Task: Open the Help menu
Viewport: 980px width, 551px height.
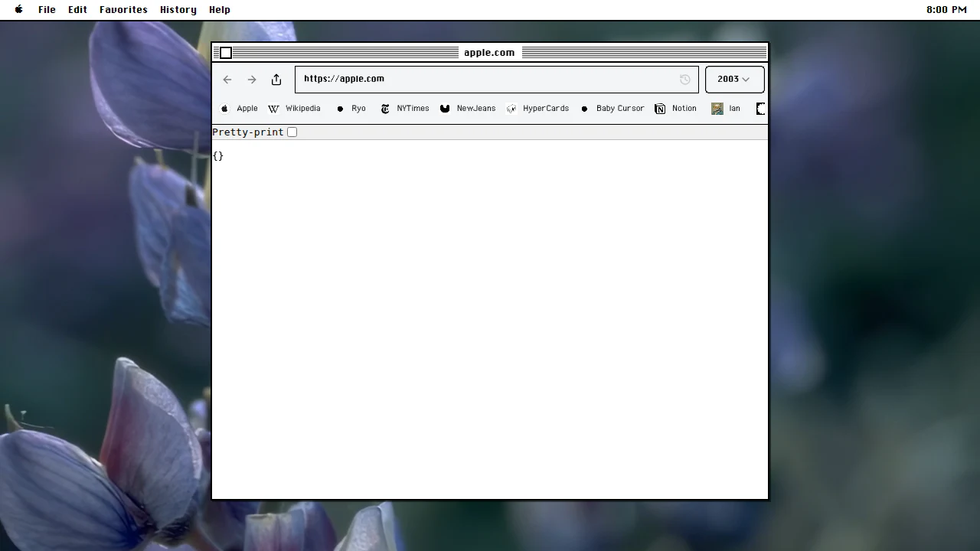Action: [x=220, y=10]
